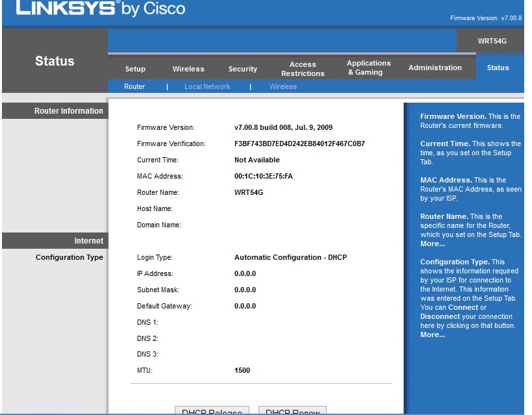Image resolution: width=532 pixels, height=415 pixels.
Task: Click the Firmware Version help paragraph
Action: point(470,121)
